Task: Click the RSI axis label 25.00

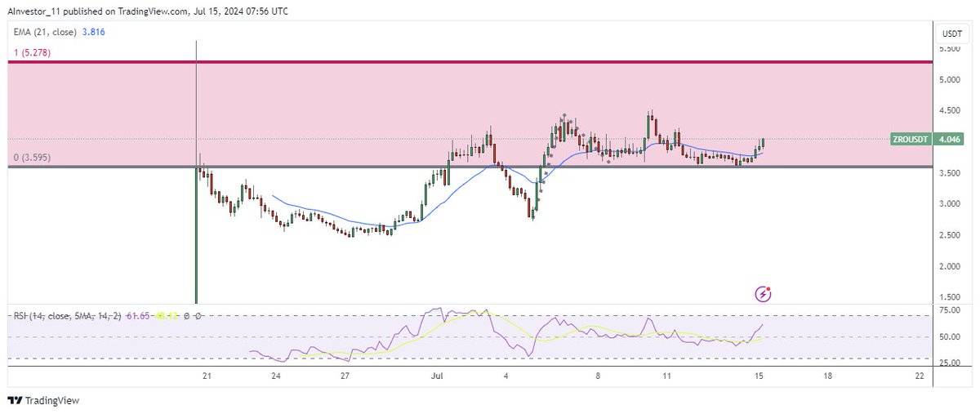Action: point(949,363)
